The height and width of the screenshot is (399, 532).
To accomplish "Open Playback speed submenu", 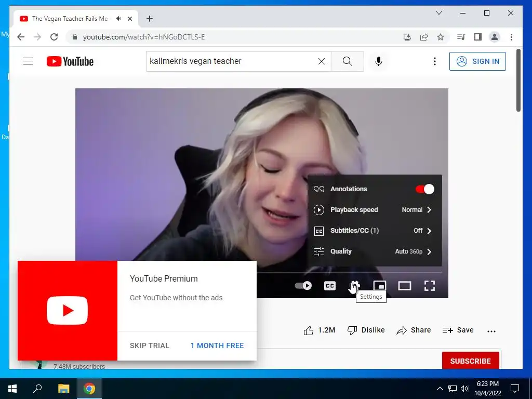I will click(x=375, y=210).
